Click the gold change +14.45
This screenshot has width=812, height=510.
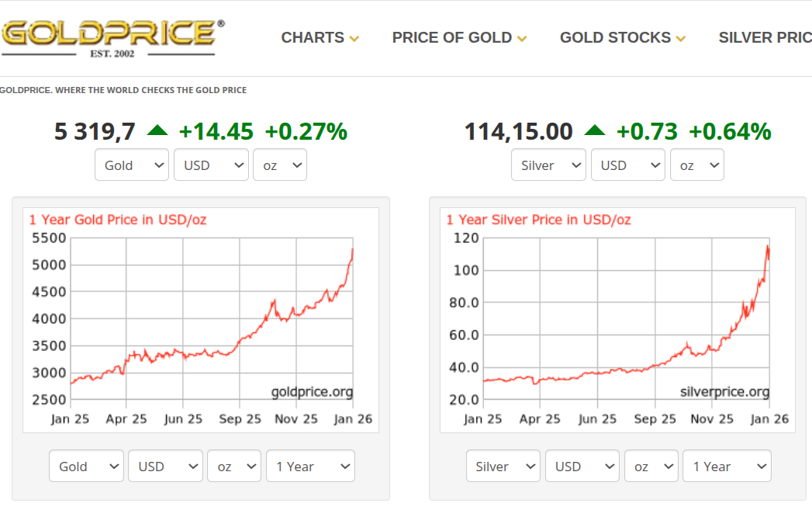[x=216, y=132]
